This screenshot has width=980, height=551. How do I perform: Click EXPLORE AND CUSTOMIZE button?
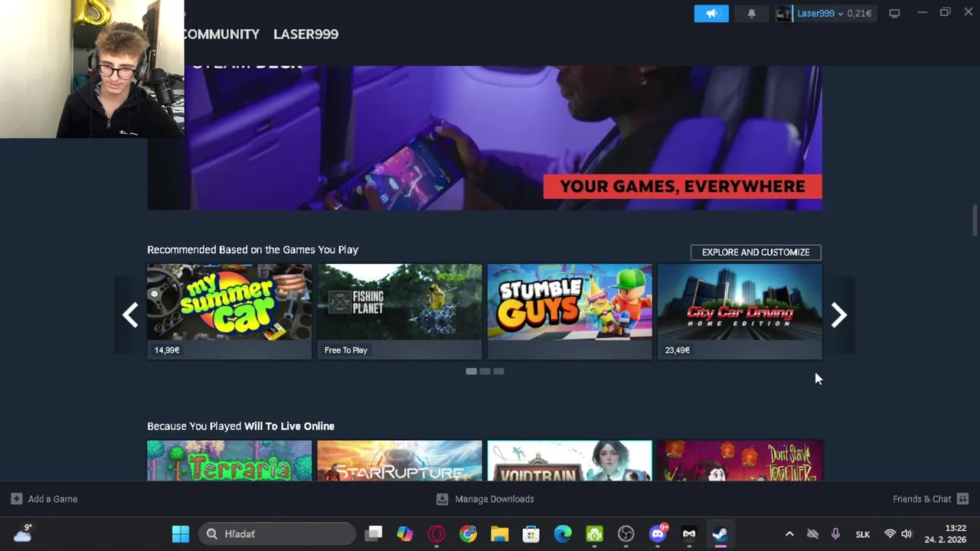click(756, 252)
